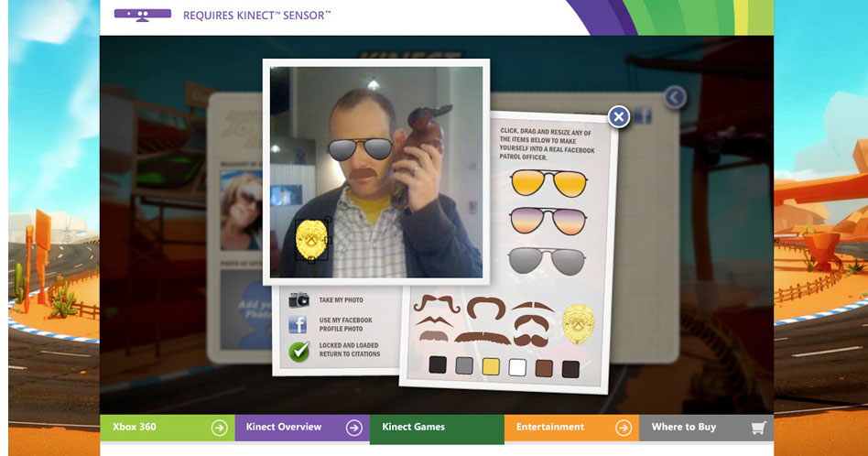Select the badge placed on the photo

pos(311,238)
